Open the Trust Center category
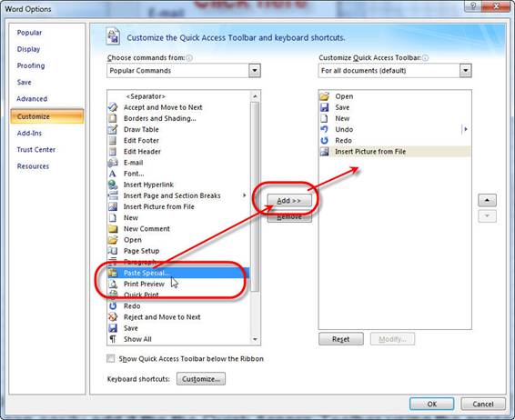The image size is (515, 420). pyautogui.click(x=36, y=150)
